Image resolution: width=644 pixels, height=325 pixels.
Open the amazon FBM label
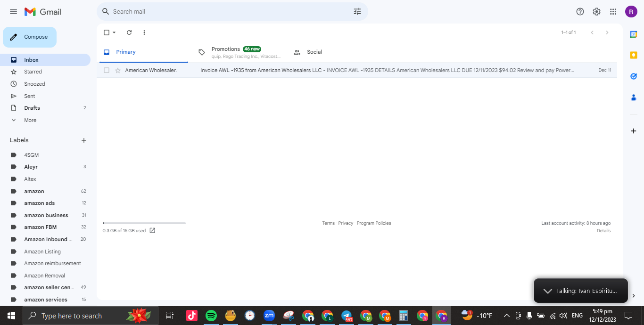tap(45, 227)
